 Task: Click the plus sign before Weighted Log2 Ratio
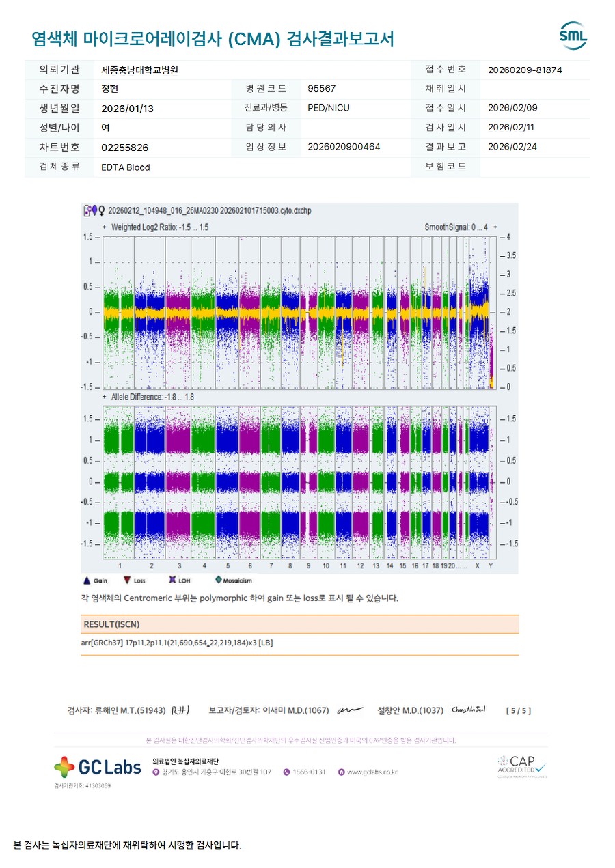(104, 227)
